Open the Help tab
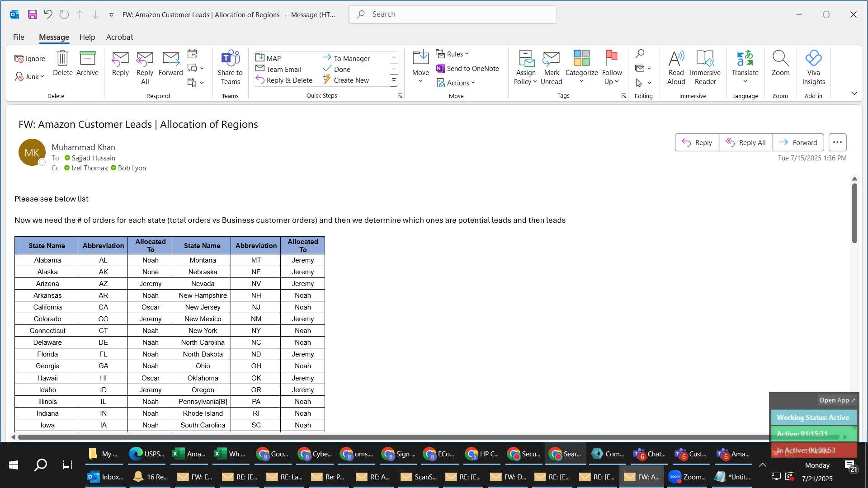 coord(87,37)
